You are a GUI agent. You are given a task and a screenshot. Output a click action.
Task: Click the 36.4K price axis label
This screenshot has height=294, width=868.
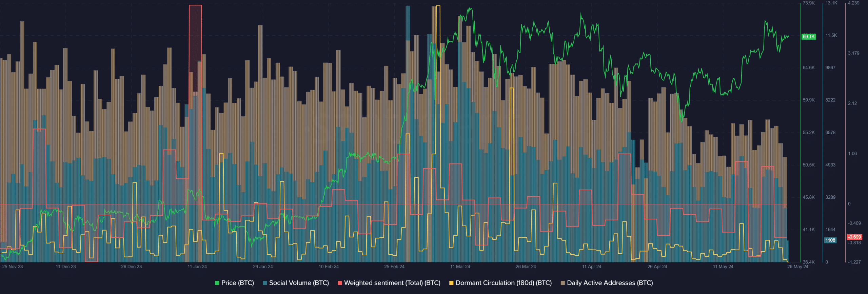click(x=809, y=262)
